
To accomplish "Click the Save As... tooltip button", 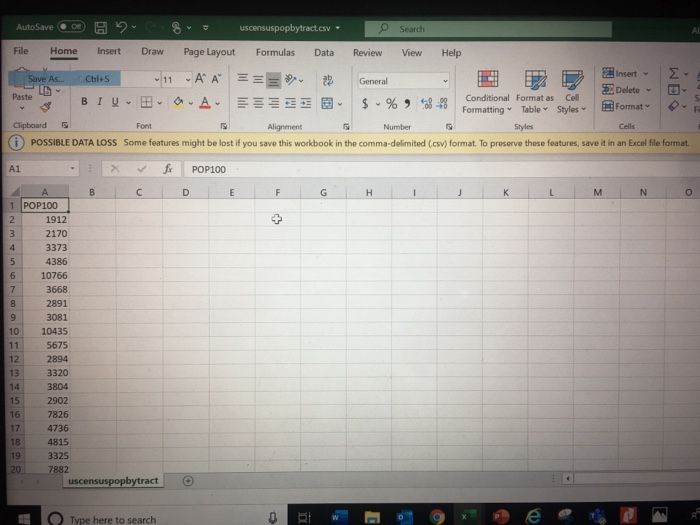I will pyautogui.click(x=64, y=79).
